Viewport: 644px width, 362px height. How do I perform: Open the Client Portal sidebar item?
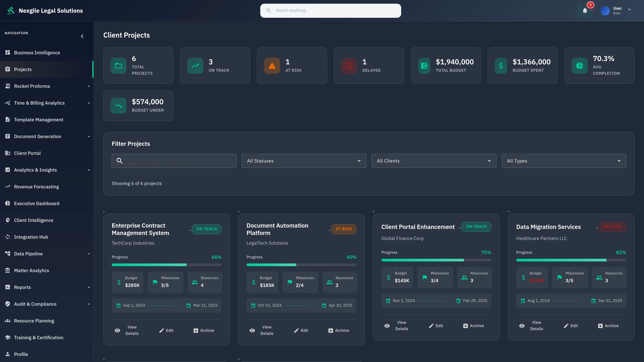click(27, 153)
